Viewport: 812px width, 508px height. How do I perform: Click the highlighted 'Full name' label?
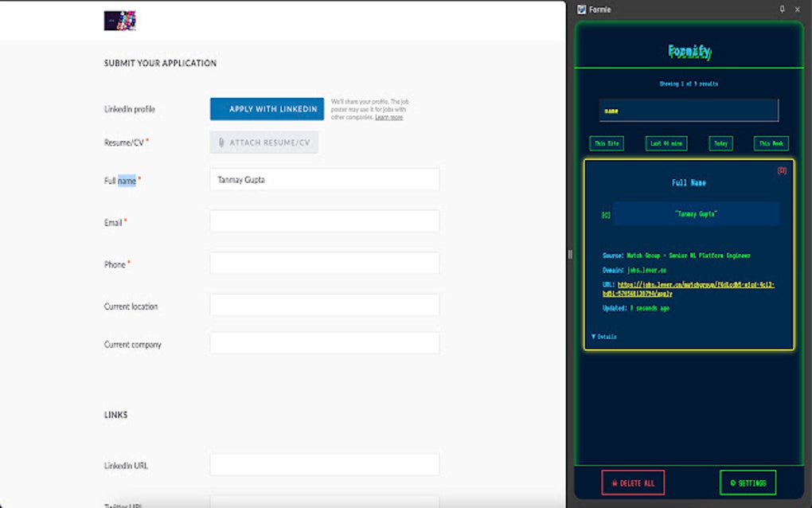pos(120,181)
